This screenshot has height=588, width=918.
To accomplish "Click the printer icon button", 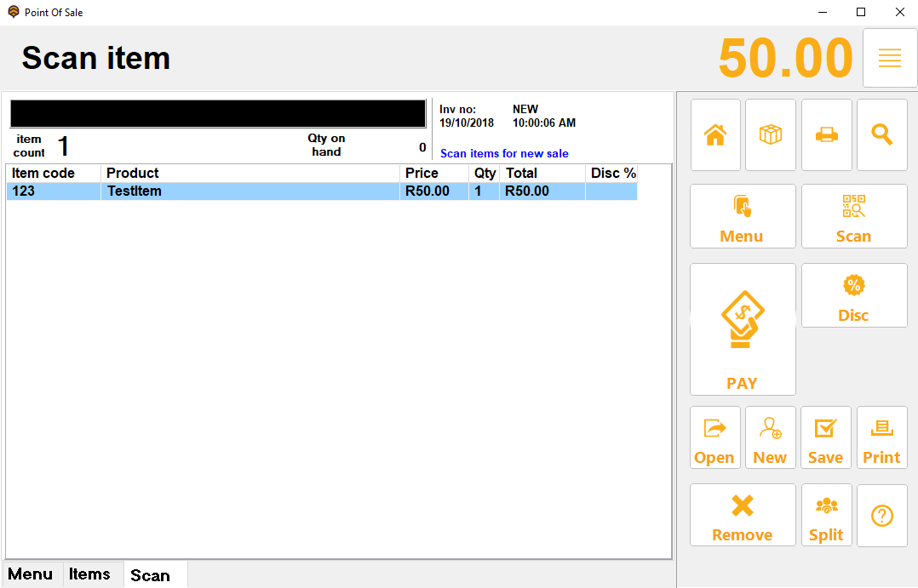I will point(826,135).
